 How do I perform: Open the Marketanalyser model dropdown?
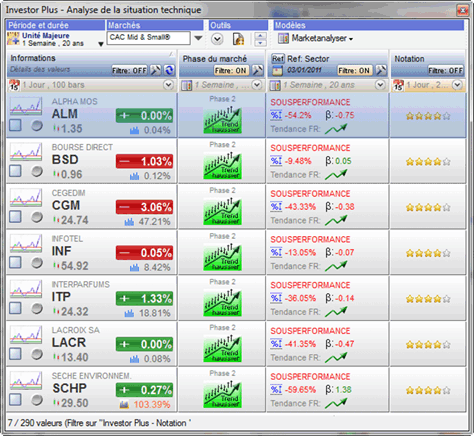point(351,39)
